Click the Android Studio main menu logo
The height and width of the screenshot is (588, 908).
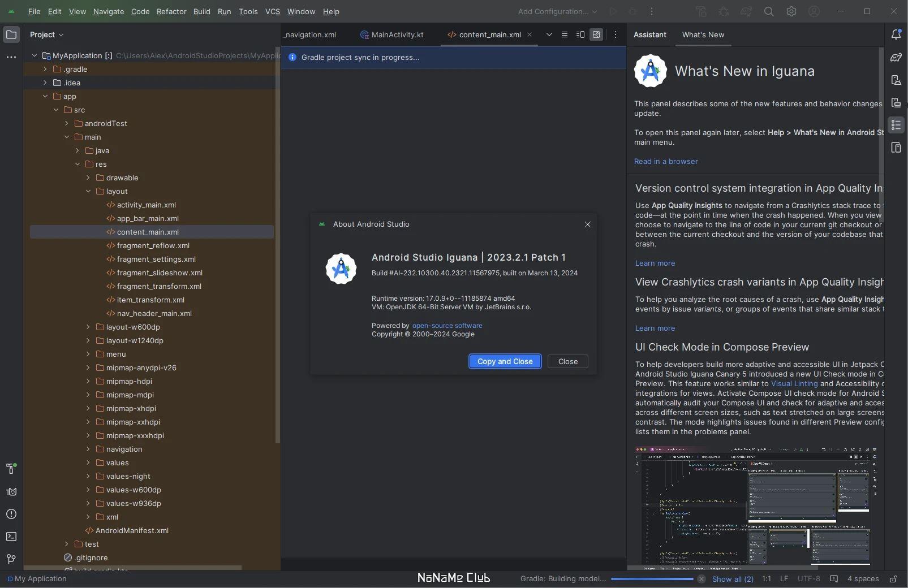click(11, 11)
